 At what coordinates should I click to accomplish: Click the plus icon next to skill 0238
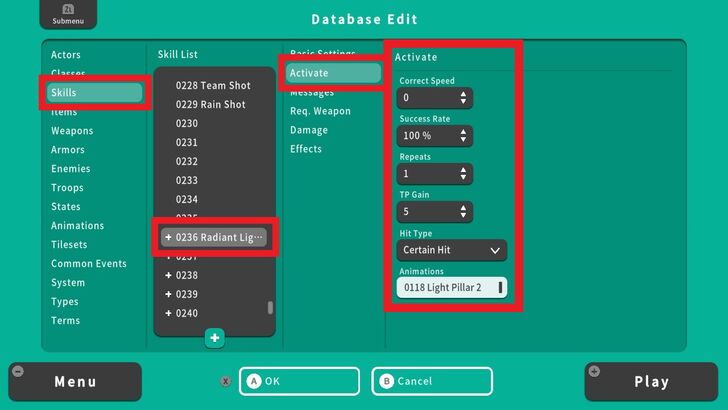pyautogui.click(x=168, y=275)
